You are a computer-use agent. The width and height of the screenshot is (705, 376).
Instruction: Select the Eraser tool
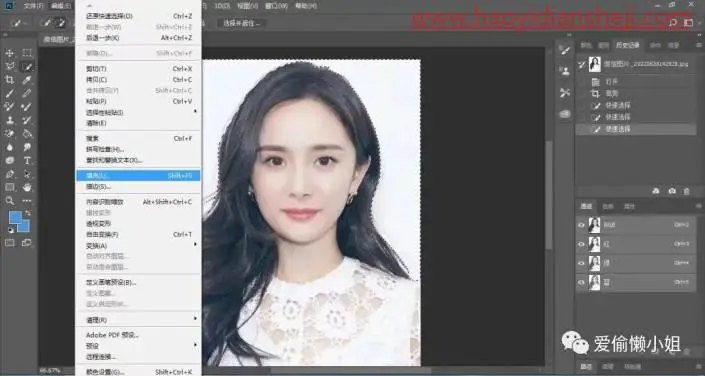point(9,134)
